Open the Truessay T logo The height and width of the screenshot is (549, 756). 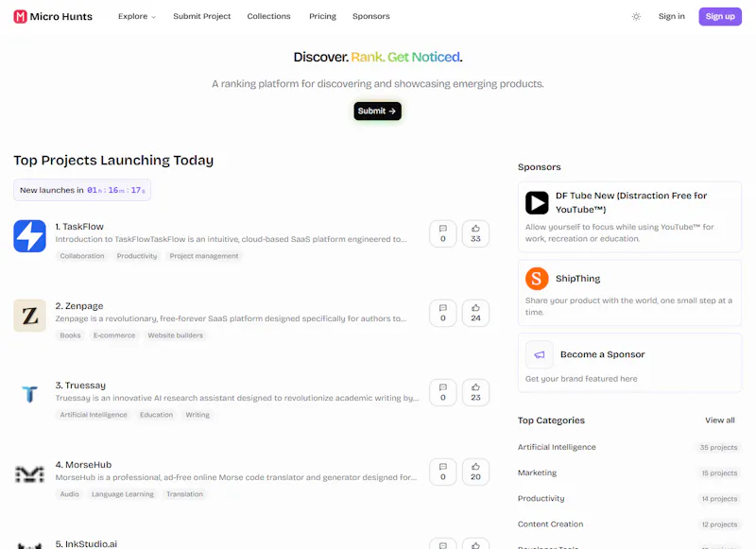click(x=30, y=395)
